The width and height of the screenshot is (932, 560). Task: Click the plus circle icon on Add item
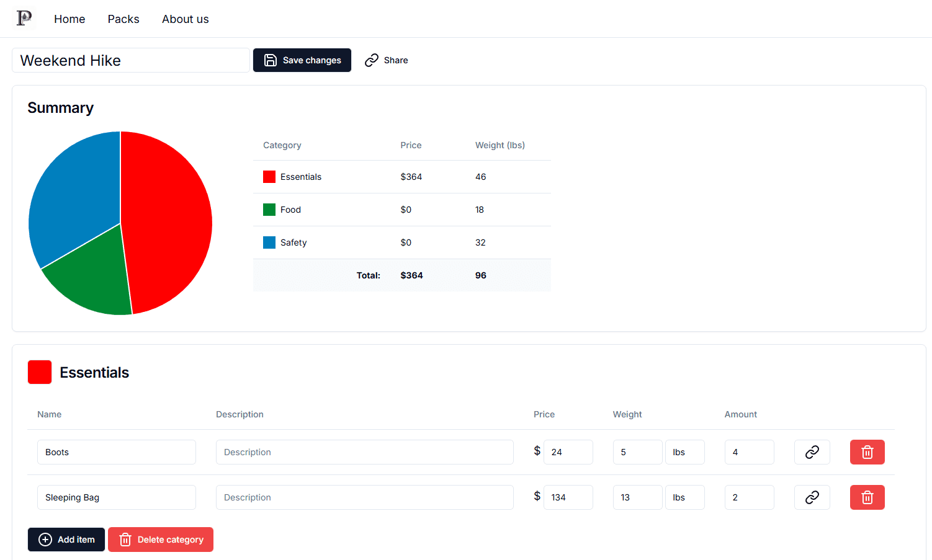pyautogui.click(x=45, y=540)
